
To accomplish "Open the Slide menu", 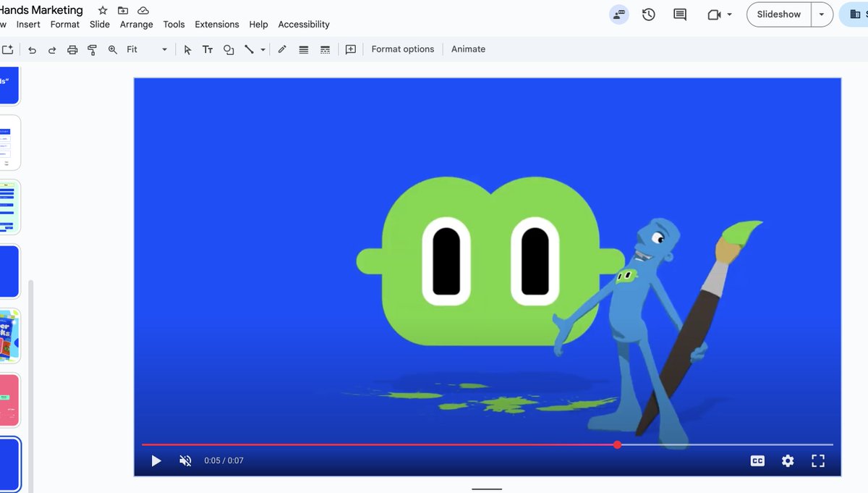I will (x=100, y=24).
